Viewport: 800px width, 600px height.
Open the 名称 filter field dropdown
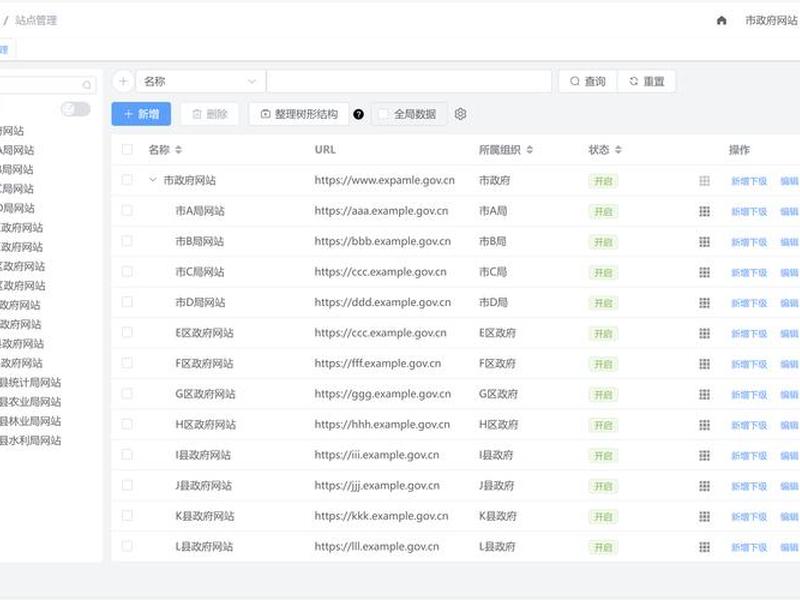(x=201, y=82)
